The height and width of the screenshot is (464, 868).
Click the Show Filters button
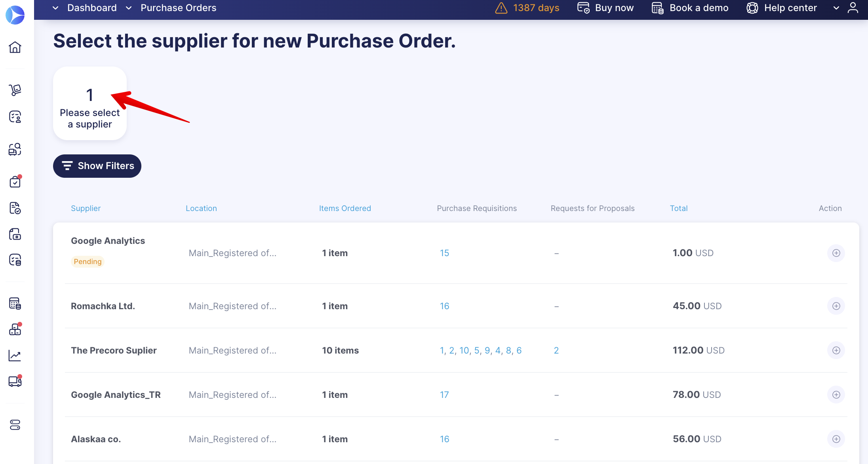point(97,166)
